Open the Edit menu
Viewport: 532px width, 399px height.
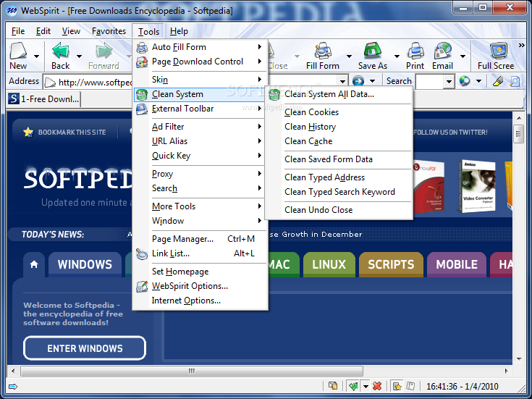tap(43, 31)
